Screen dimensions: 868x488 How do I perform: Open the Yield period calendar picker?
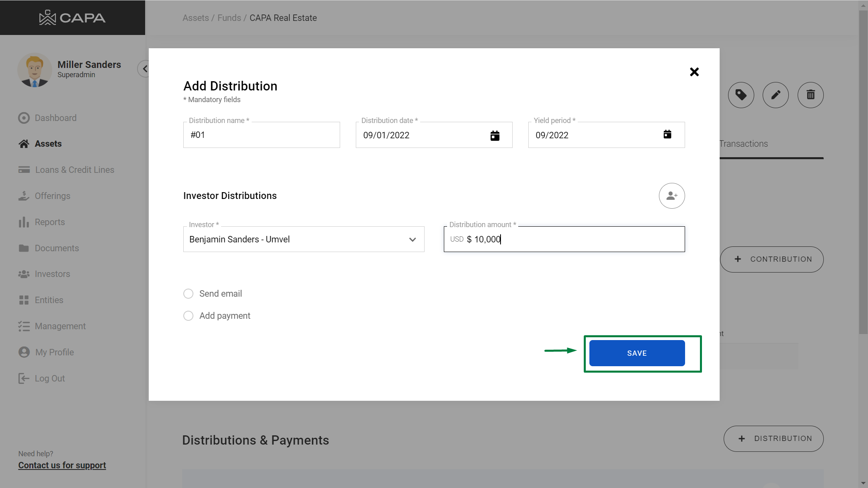coord(667,134)
